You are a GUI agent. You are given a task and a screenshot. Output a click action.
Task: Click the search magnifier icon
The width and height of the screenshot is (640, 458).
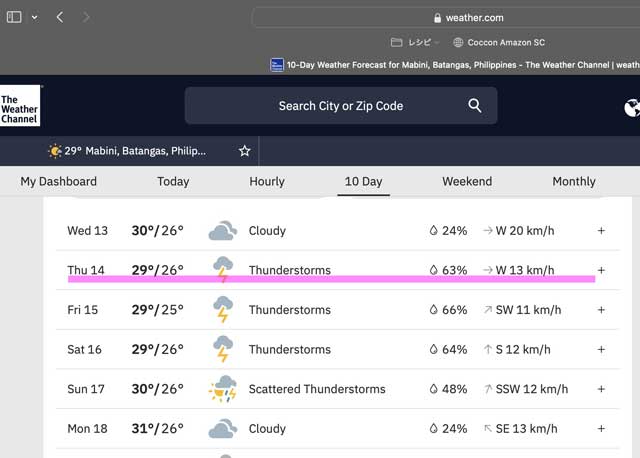pyautogui.click(x=475, y=106)
